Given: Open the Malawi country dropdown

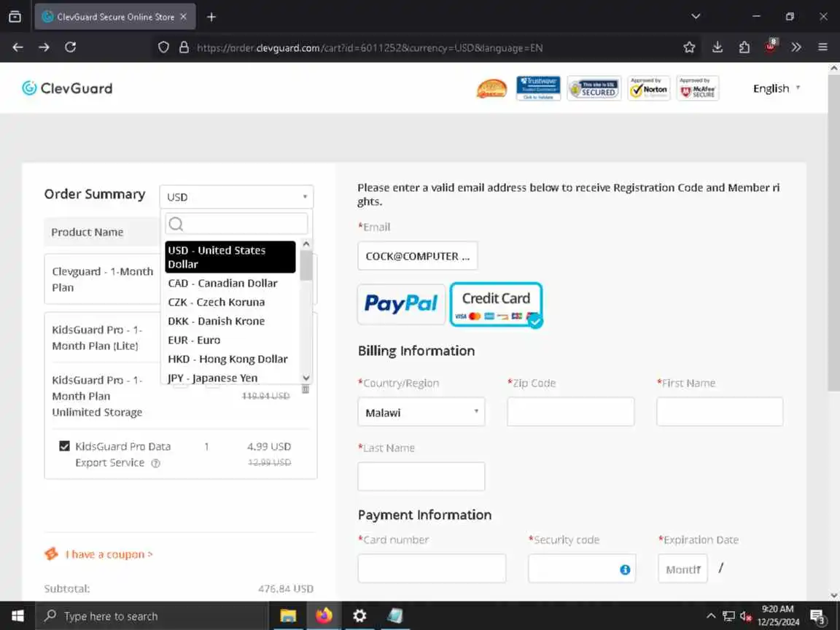Looking at the screenshot, I should click(421, 412).
